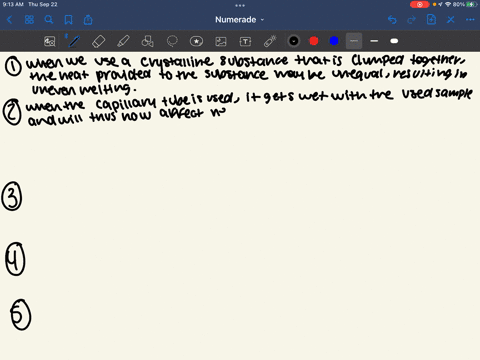Open the search tool
The image size is (480, 360).
pos(49,20)
